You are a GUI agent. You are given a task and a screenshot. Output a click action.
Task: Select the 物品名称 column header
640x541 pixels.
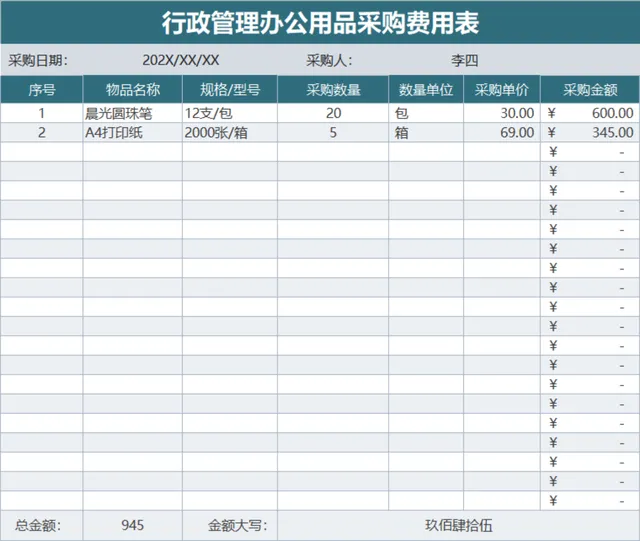[133, 89]
